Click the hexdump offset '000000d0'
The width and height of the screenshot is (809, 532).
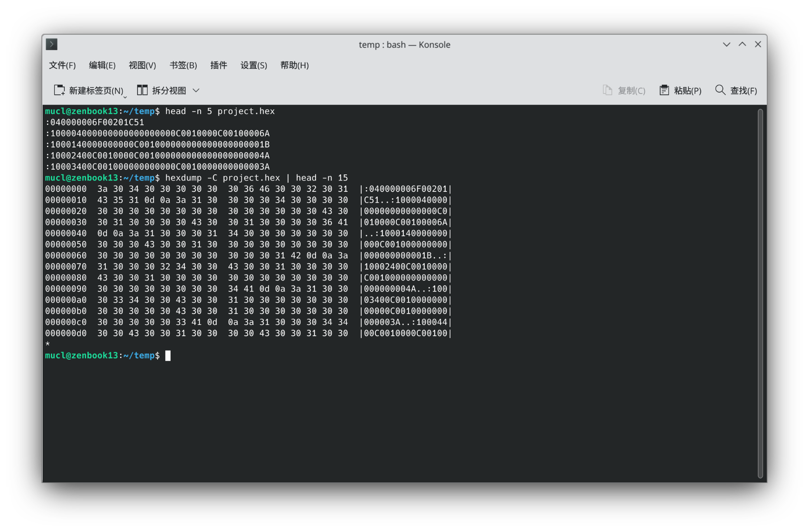66,333
